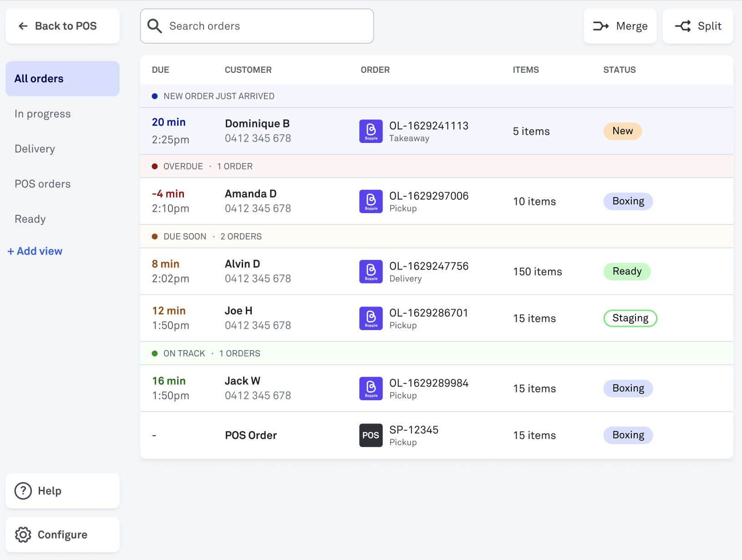Click Boxing badge on the POS Order row
742x560 pixels.
coord(628,435)
